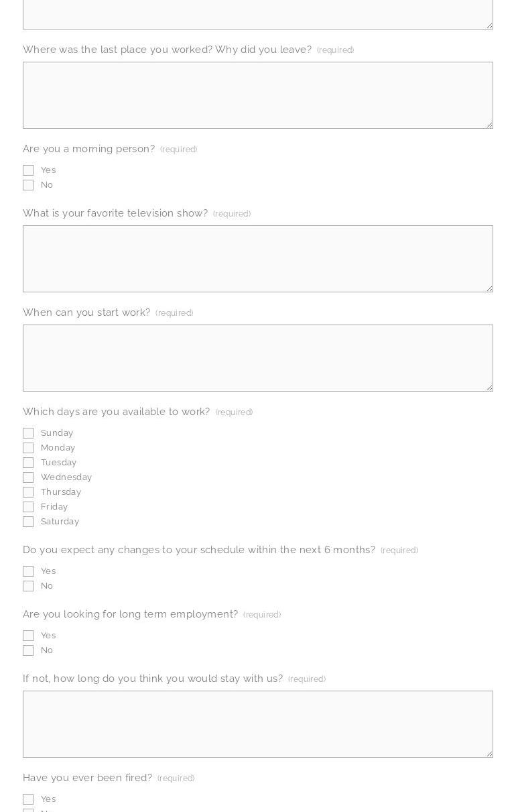Choose No for long term employment
Image resolution: width=516 pixels, height=812 pixels.
click(28, 650)
